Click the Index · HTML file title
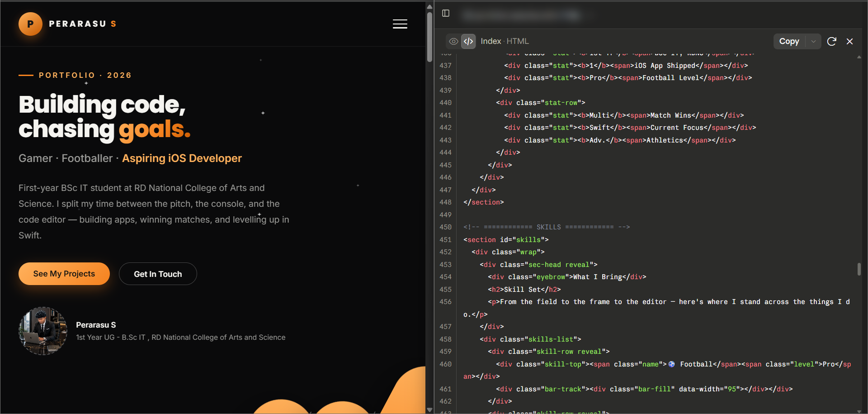Image resolution: width=868 pixels, height=414 pixels. [505, 41]
